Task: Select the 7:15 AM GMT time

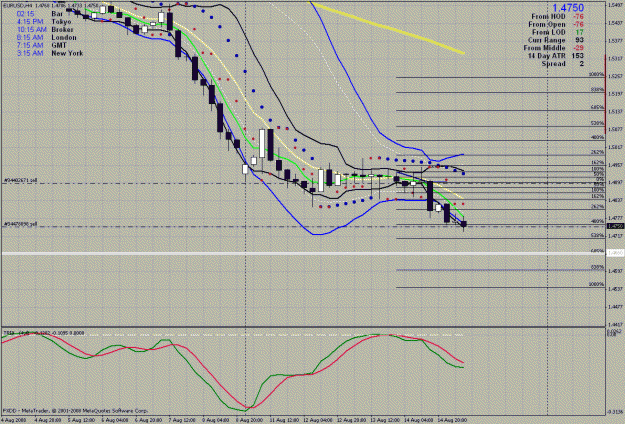Action: click(30, 45)
